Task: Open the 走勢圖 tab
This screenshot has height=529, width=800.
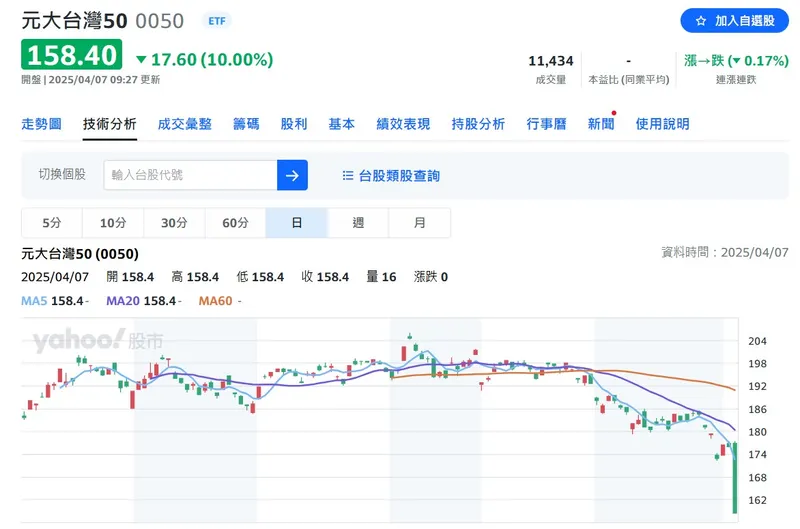Action: [x=42, y=124]
